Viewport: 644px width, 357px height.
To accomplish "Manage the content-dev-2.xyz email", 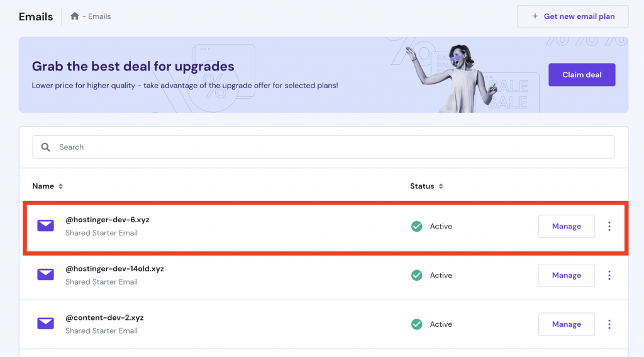I will point(566,324).
